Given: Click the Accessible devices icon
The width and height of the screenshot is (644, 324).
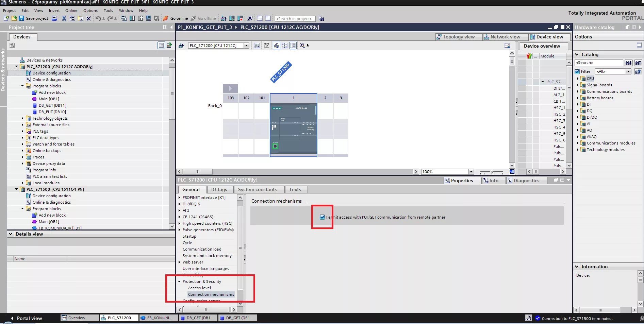Looking at the screenshot, I should [x=224, y=18].
